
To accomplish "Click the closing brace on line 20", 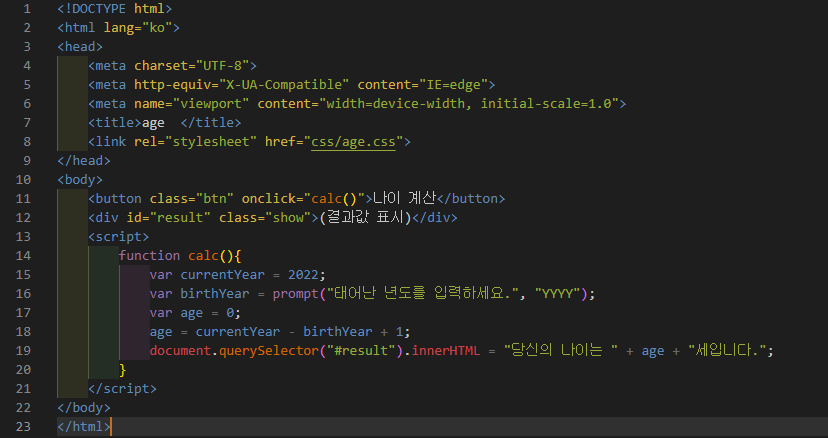I will click(123, 370).
